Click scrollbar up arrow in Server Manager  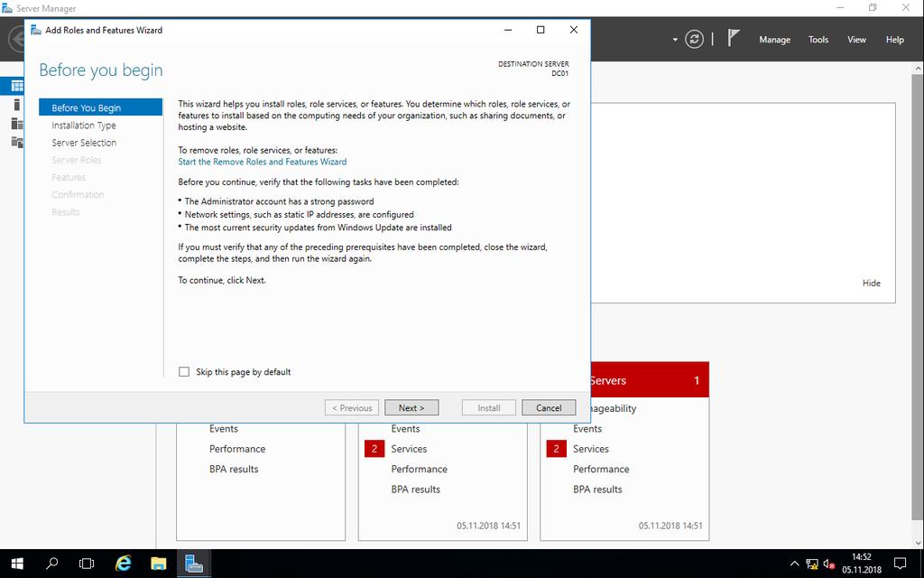pyautogui.click(x=918, y=68)
